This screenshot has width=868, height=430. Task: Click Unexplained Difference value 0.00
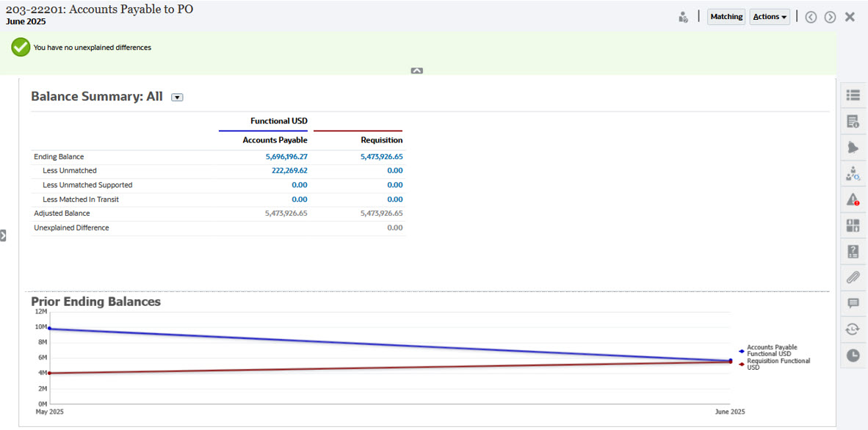pyautogui.click(x=394, y=227)
